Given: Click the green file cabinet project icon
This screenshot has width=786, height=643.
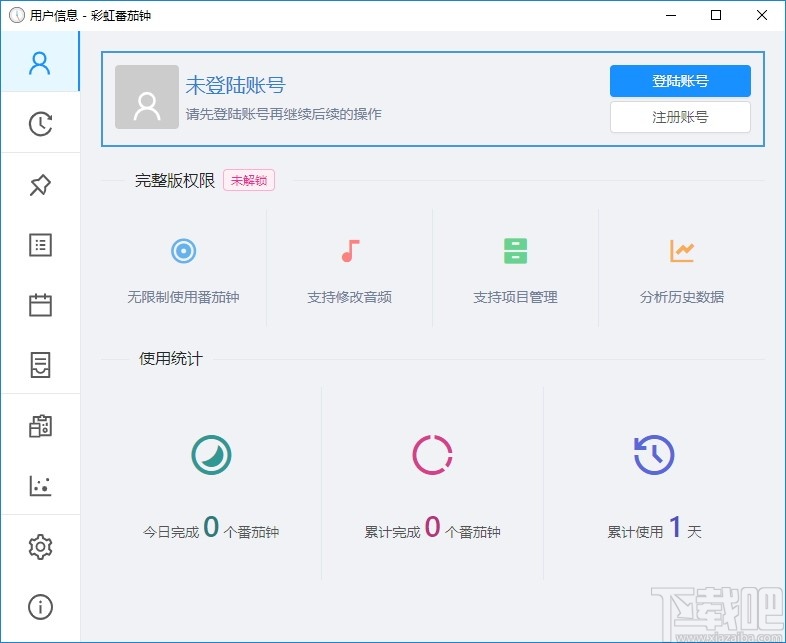Looking at the screenshot, I should (515, 251).
